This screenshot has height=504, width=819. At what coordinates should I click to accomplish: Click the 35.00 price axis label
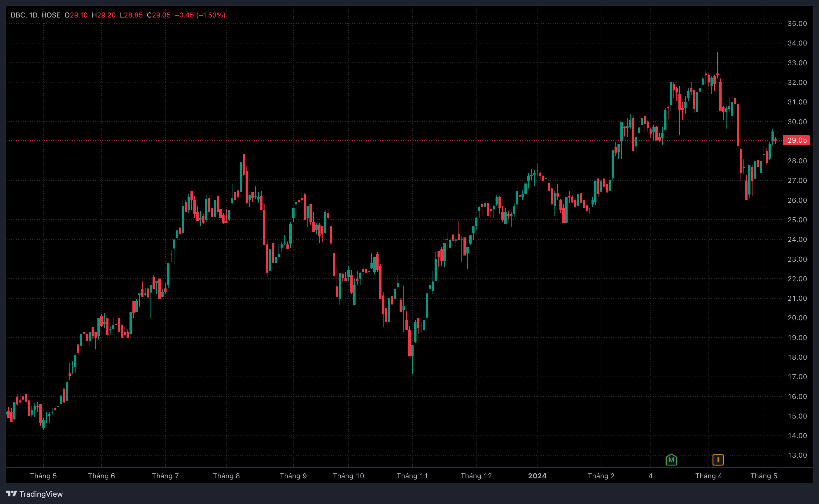[797, 24]
